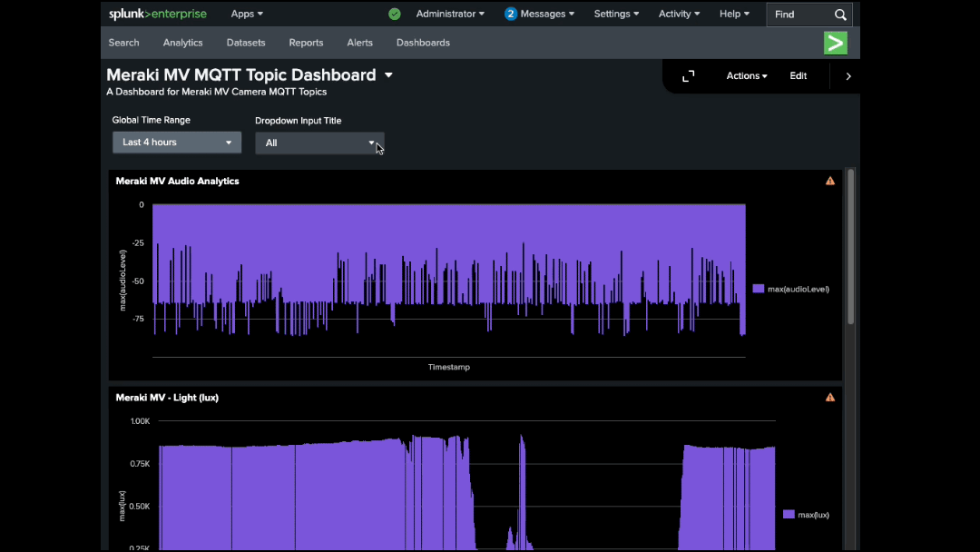Open Global Time Range Last 4 hours dropdown
The image size is (980, 552).
(x=177, y=143)
